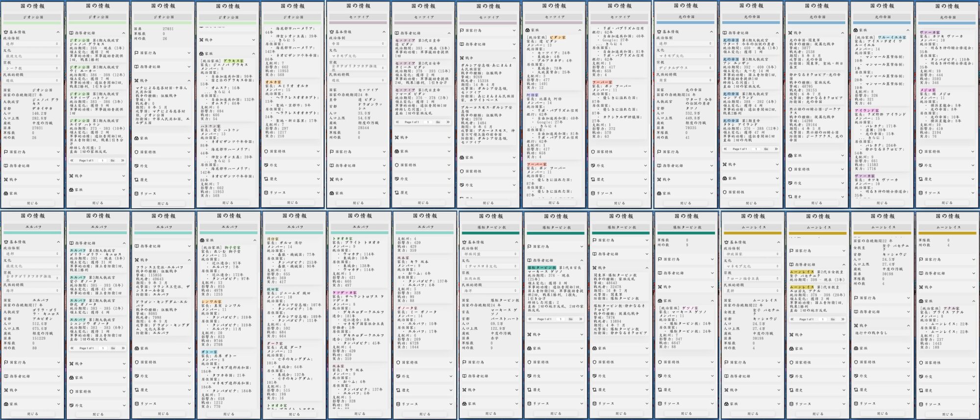Click リソース database icon in 光の帝国 panel
The width and height of the screenshot is (980, 420).
click(x=921, y=193)
